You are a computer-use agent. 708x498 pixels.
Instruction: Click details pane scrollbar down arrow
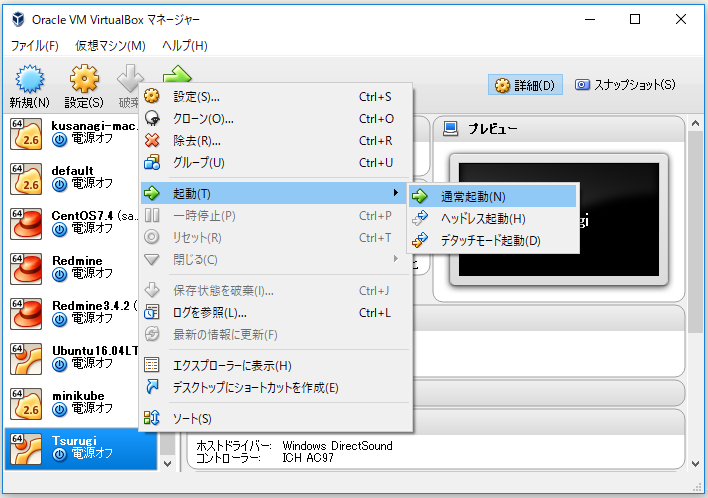click(695, 464)
